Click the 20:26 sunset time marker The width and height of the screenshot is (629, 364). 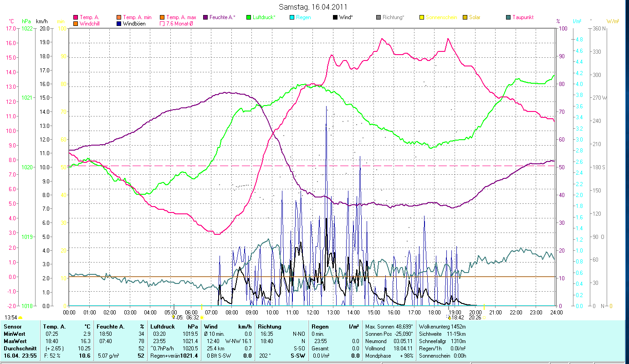click(x=475, y=317)
